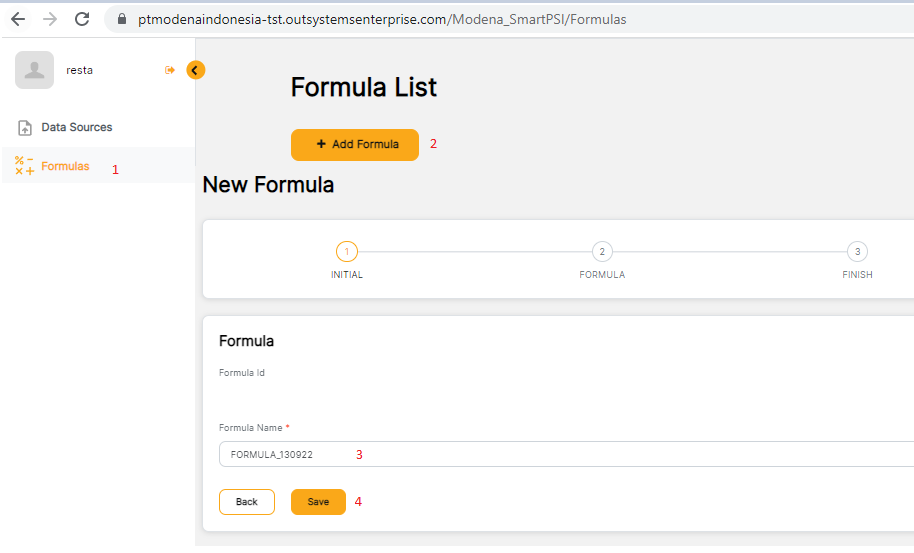The image size is (914, 553).
Task: View site info via the lock icon
Action: coord(123,19)
